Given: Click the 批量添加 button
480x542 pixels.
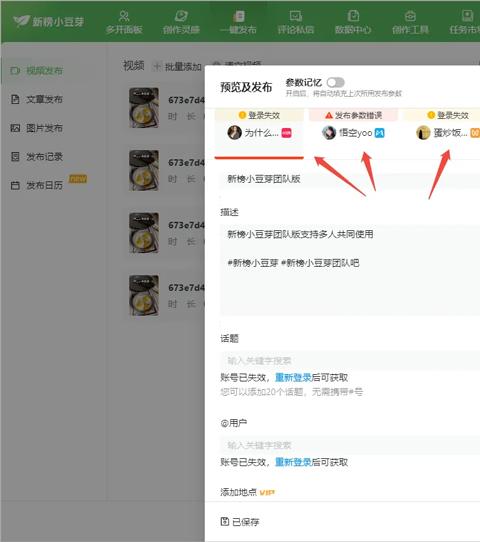Looking at the screenshot, I should 178,66.
